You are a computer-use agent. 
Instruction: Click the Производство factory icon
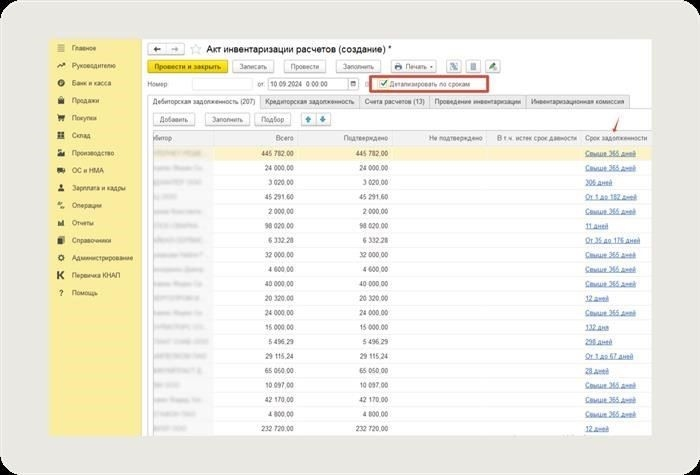click(x=61, y=153)
